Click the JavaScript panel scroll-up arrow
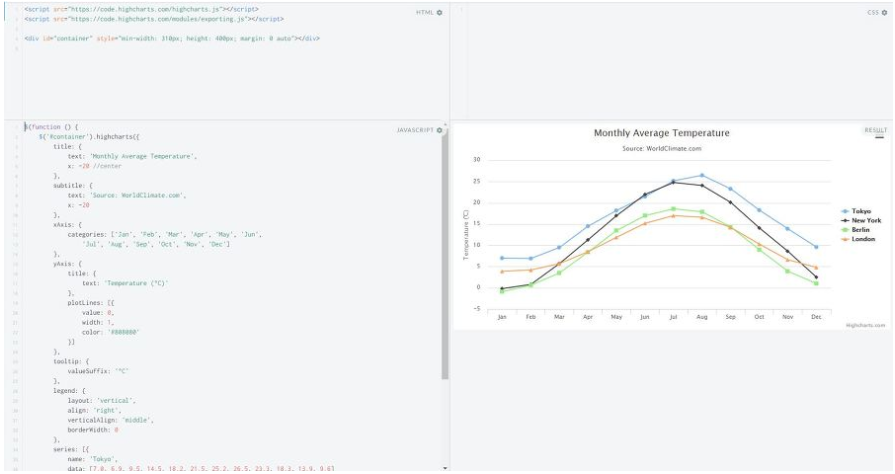The width and height of the screenshot is (895, 474). [x=445, y=124]
